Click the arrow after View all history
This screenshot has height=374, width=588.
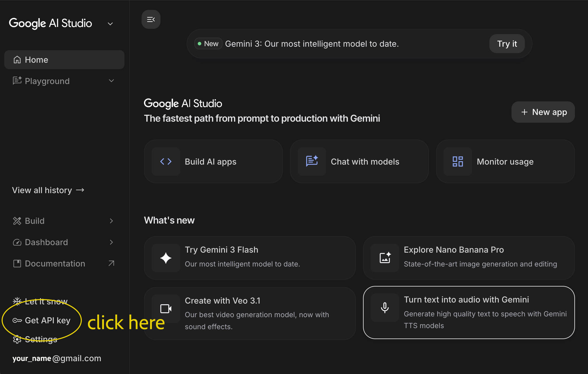tap(80, 190)
